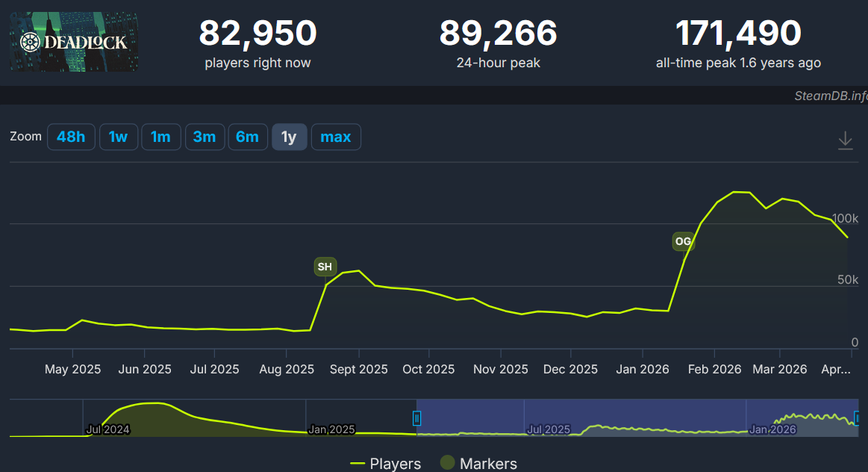Click the 100k y-axis label
Screen dimensions: 868x472
[x=846, y=218]
